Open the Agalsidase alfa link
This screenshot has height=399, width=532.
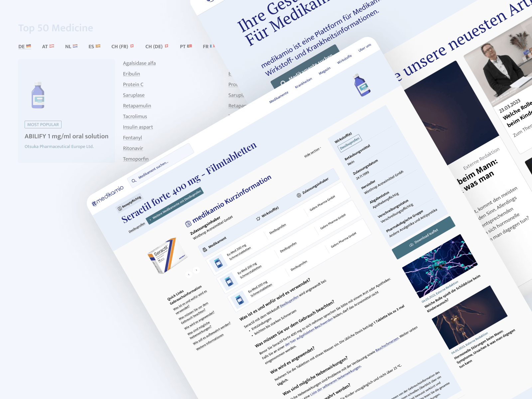(x=139, y=63)
